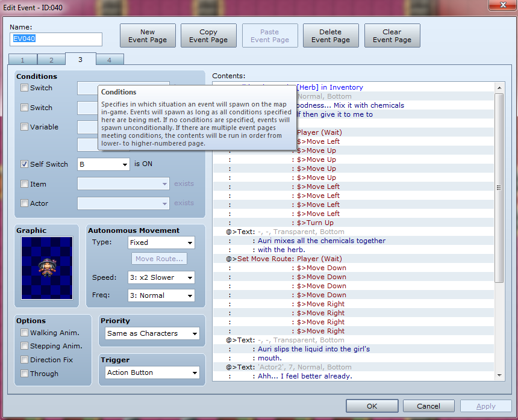
Task: Open the Priority Same as Characters dropdown
Action: pyautogui.click(x=152, y=333)
